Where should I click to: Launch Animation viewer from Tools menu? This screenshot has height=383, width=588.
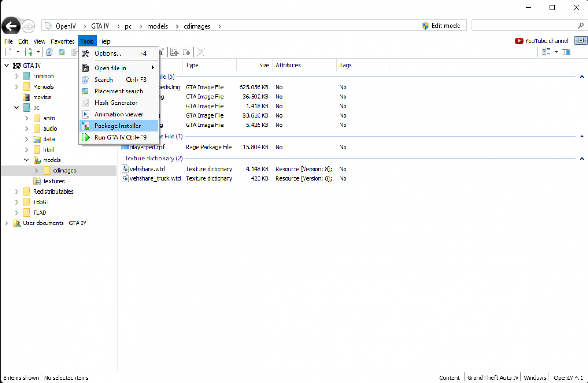point(119,114)
